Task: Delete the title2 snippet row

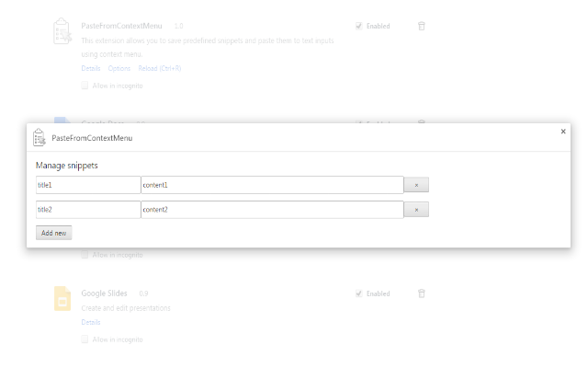Action: pos(416,210)
